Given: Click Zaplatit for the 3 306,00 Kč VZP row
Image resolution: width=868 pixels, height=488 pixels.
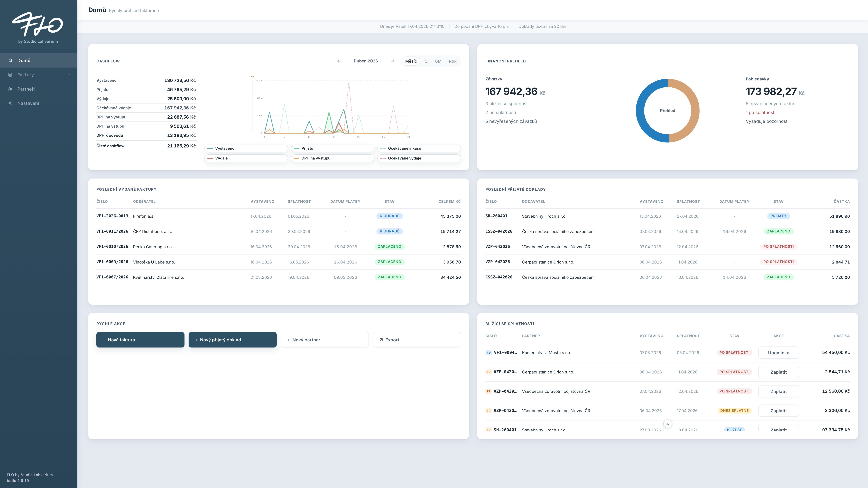Looking at the screenshot, I should tap(778, 410).
